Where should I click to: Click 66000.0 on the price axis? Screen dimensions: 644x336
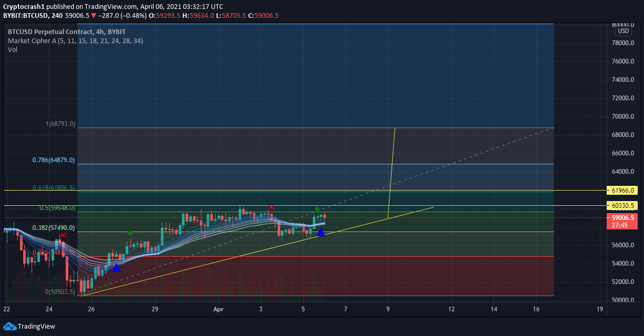click(x=622, y=153)
